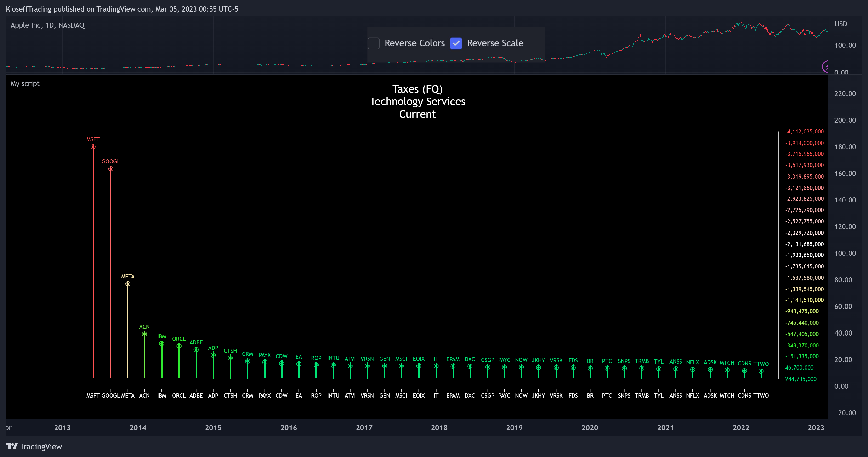Screen dimensions: 868x457
Task: Click the −20.00 price axis label
Action: pos(845,413)
